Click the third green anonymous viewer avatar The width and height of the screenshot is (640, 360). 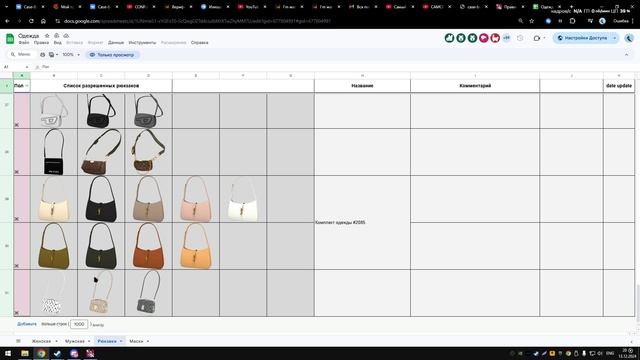pyautogui.click(x=472, y=38)
